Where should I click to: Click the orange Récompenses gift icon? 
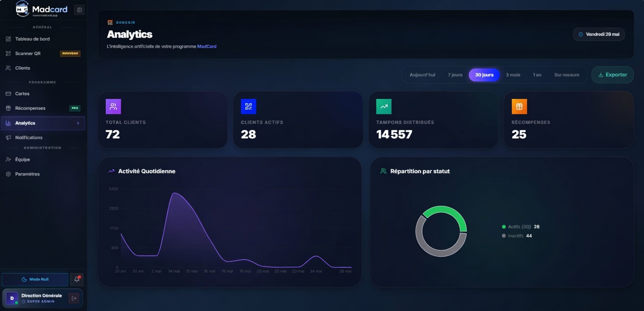519,106
